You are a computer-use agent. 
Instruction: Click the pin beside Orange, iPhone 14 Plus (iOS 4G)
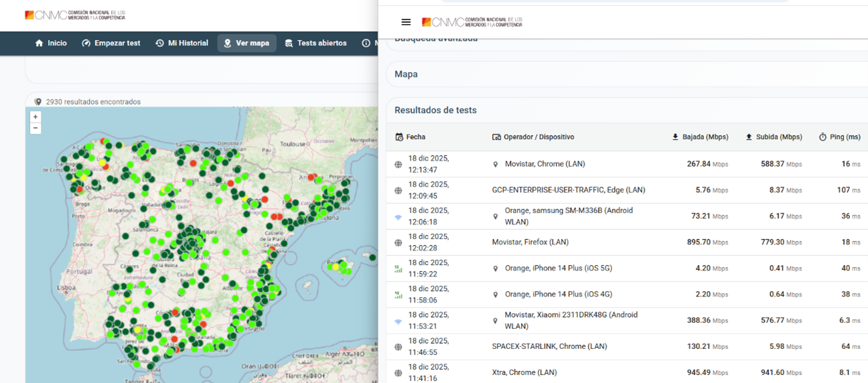(496, 295)
